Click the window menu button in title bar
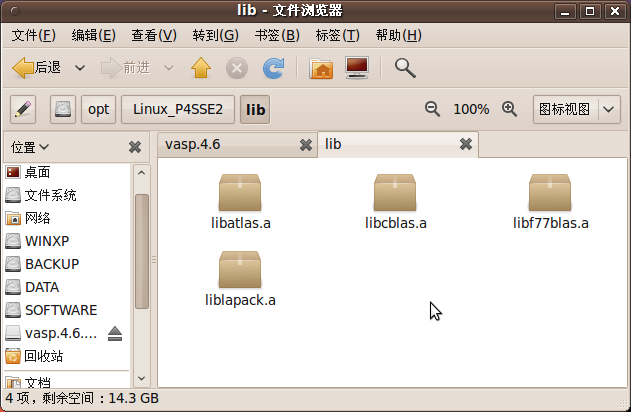 (x=14, y=11)
